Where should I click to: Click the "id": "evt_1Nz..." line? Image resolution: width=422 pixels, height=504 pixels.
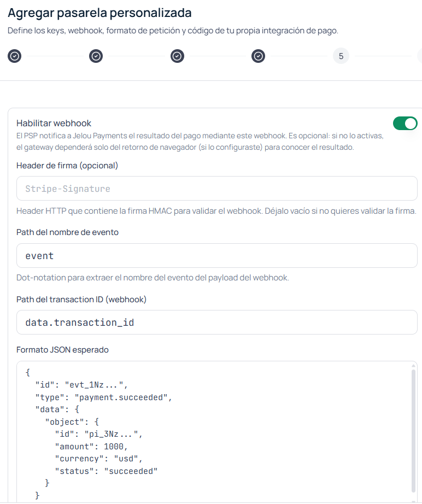(81, 385)
